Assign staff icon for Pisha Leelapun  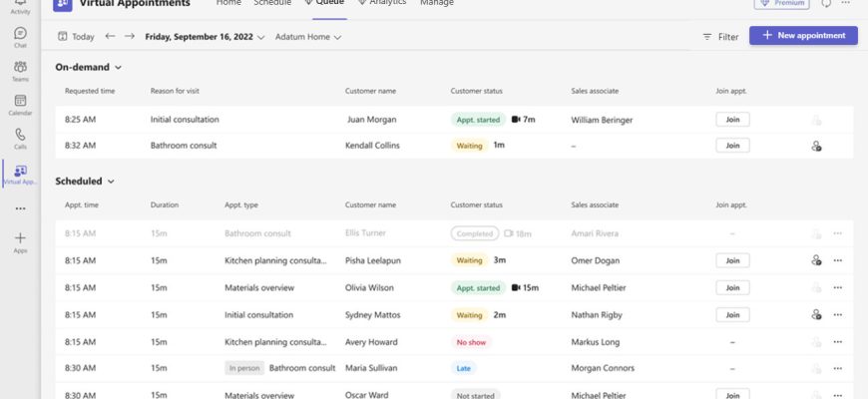tap(816, 260)
